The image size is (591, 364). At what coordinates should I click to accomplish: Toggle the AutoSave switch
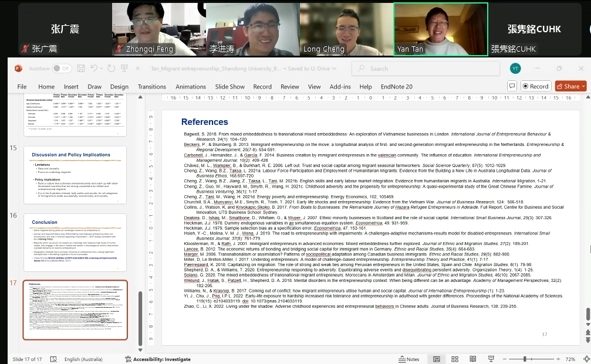click(x=62, y=69)
